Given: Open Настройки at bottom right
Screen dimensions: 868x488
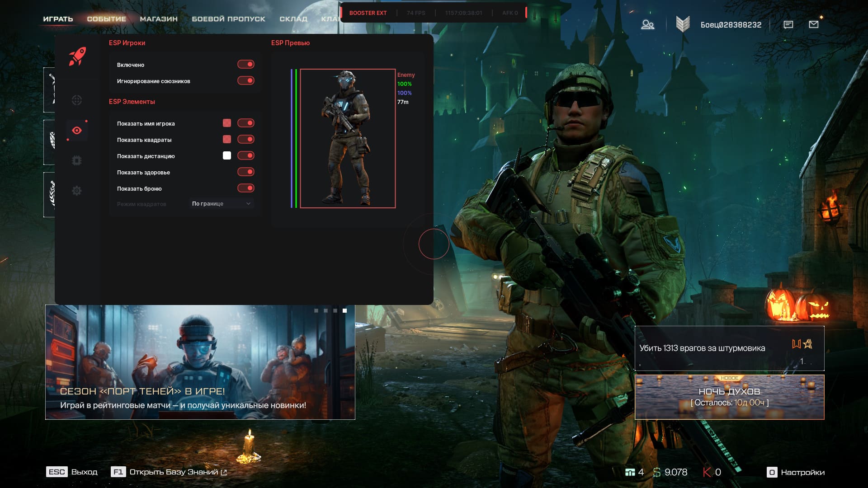Looking at the screenshot, I should point(796,473).
